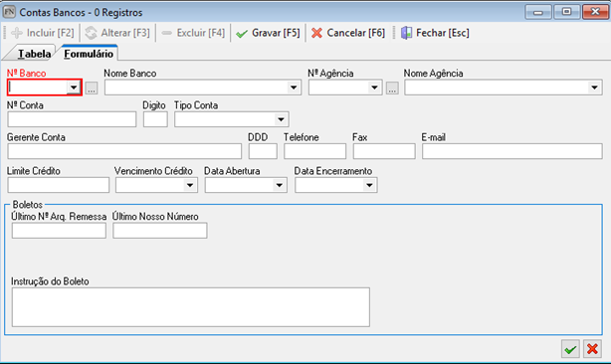611x364 pixels.
Task: Focus the Limite Crédito field
Action: [59, 185]
